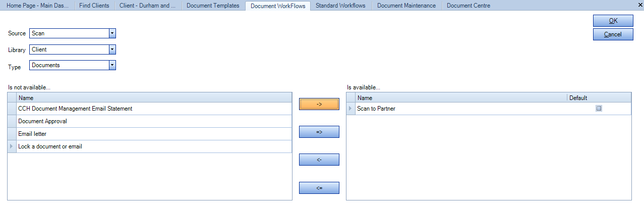Toggle Default checkbox for Scan to Partner
644x203 pixels.
pos(599,109)
